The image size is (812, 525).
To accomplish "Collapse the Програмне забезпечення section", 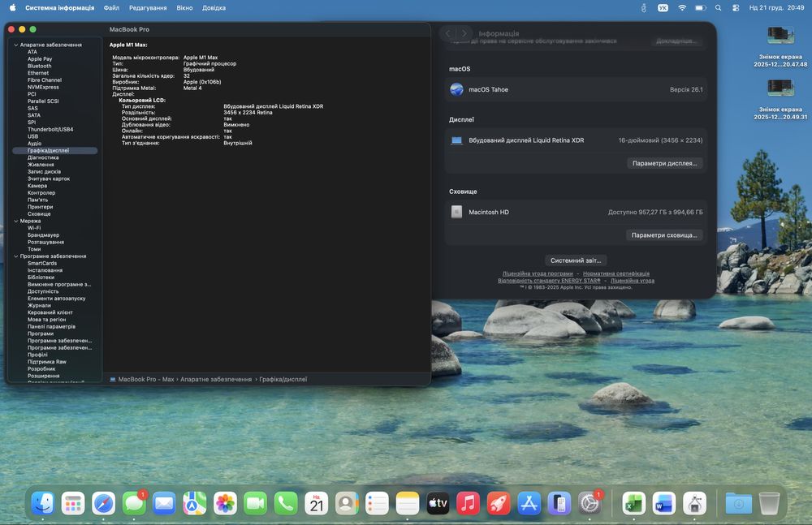I will 15,256.
